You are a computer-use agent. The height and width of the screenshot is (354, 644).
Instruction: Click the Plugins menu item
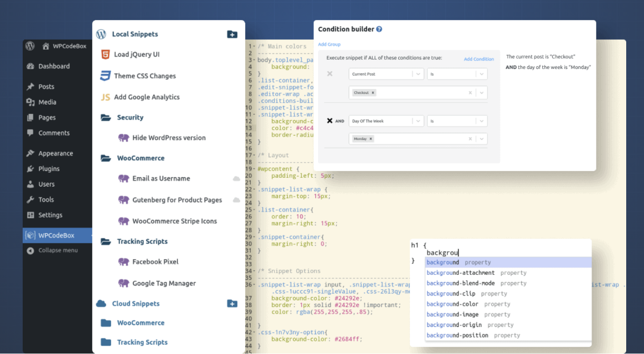coord(49,169)
